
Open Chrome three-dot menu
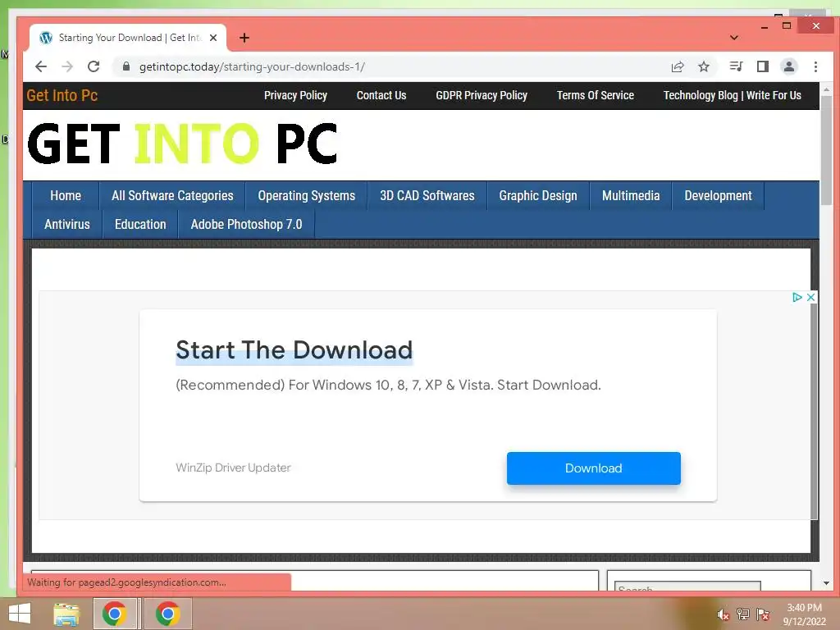[x=815, y=66]
